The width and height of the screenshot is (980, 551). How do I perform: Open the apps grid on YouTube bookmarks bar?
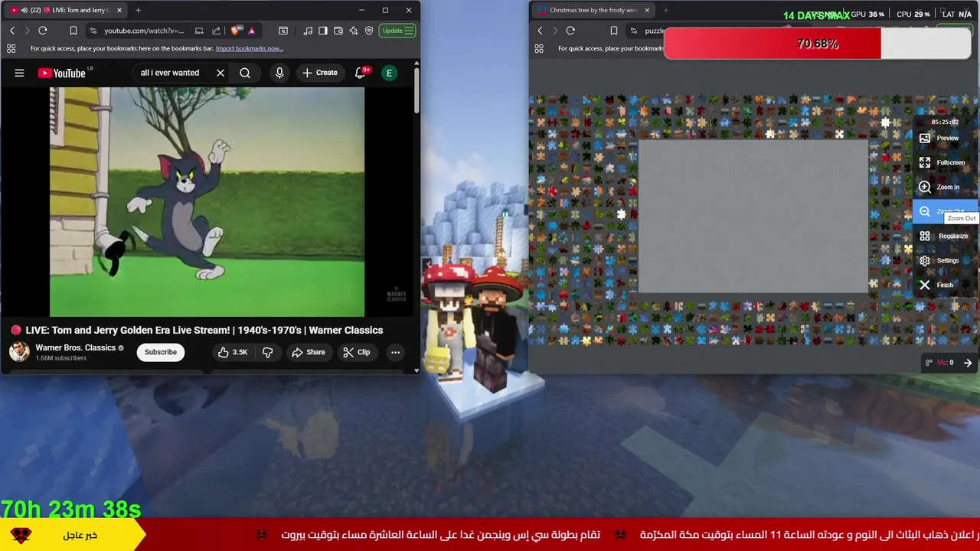click(x=11, y=48)
